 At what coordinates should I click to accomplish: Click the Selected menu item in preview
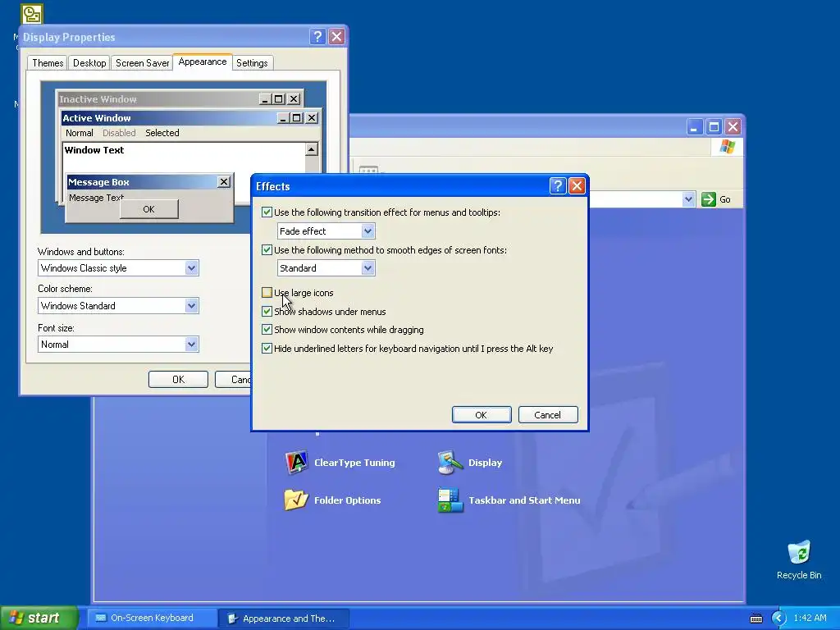[162, 133]
